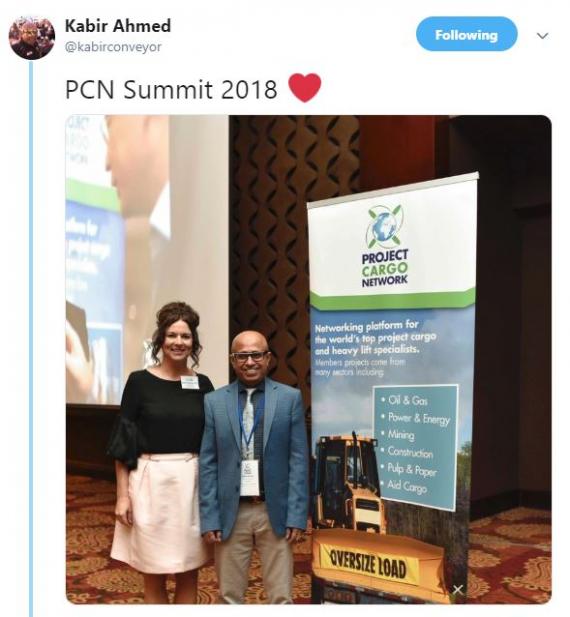Viewport: 570px width, 617px height.
Task: Click the Networking platform banner text
Action: (375, 338)
